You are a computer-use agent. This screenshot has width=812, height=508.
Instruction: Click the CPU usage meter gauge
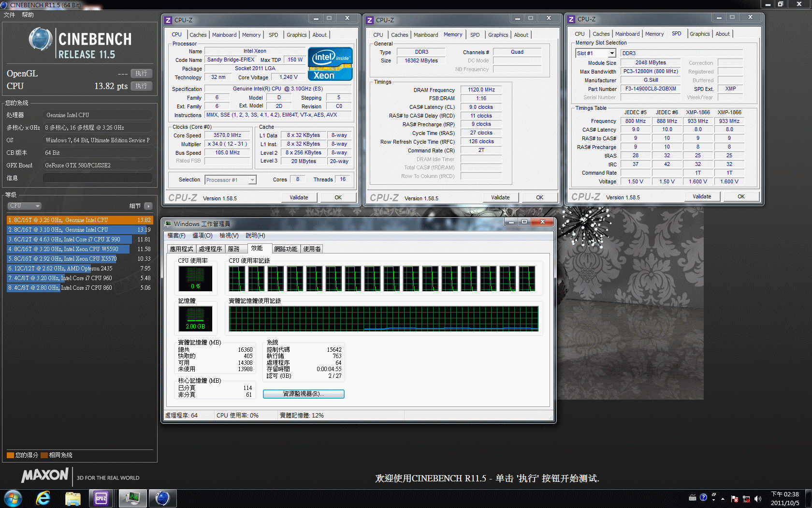(x=195, y=278)
